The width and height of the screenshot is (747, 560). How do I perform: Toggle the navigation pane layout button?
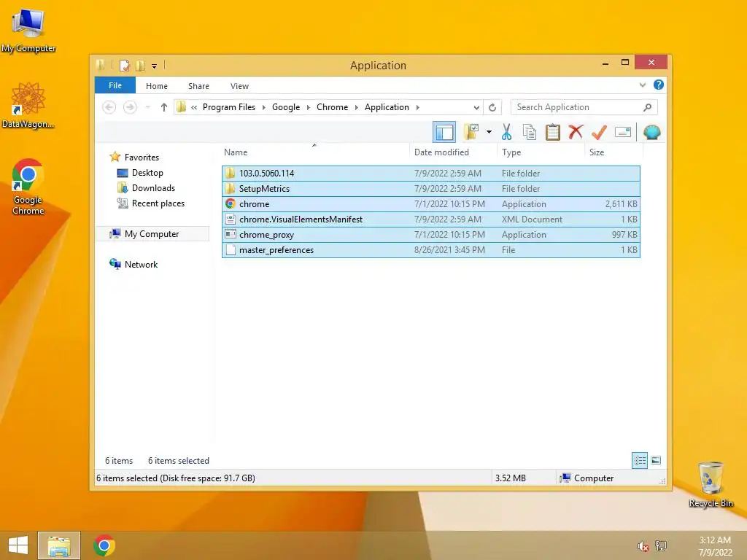pyautogui.click(x=444, y=132)
